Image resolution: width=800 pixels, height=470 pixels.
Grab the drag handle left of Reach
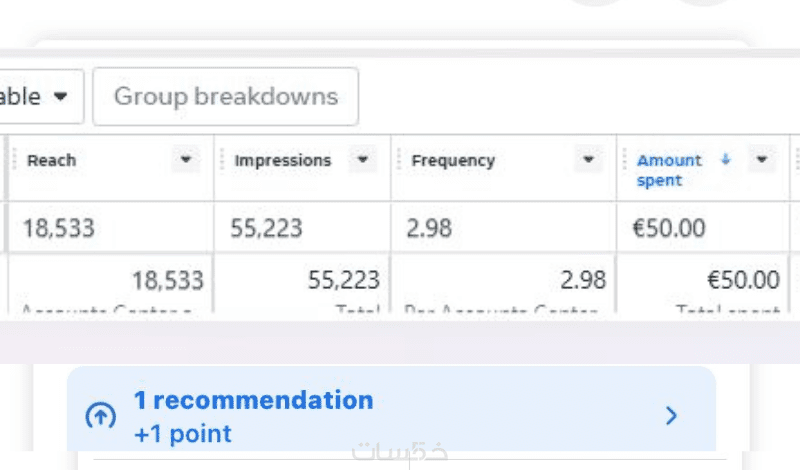coord(13,160)
